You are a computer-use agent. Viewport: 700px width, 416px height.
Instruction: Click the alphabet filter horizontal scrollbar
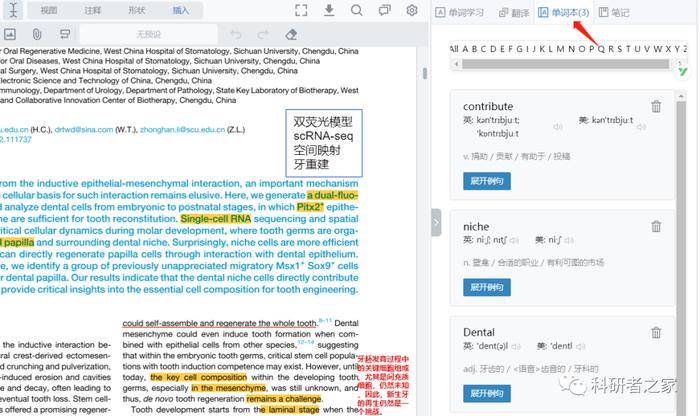point(560,66)
